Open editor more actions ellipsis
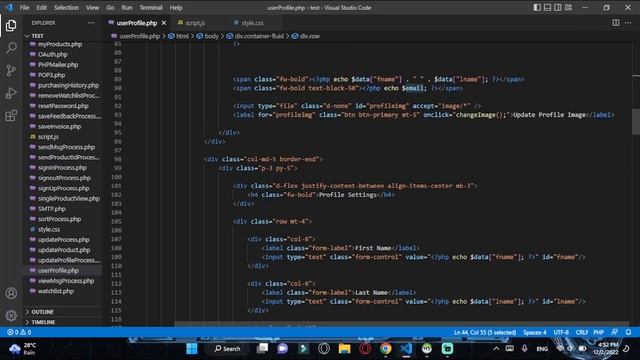This screenshot has width=640, height=360. point(628,23)
